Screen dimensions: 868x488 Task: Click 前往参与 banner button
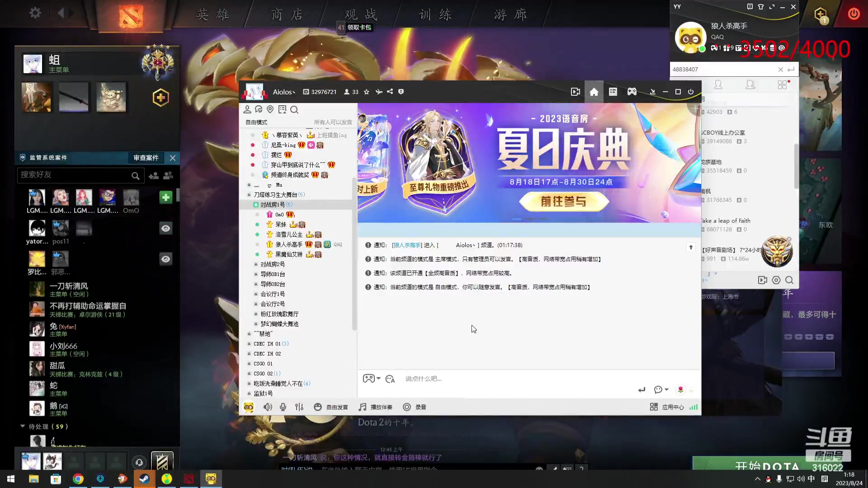pyautogui.click(x=563, y=202)
